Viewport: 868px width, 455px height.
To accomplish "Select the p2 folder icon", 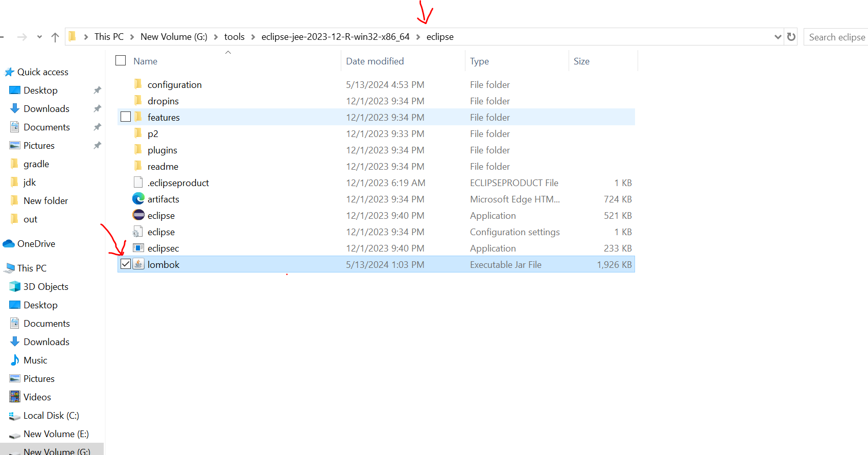I will tap(138, 133).
